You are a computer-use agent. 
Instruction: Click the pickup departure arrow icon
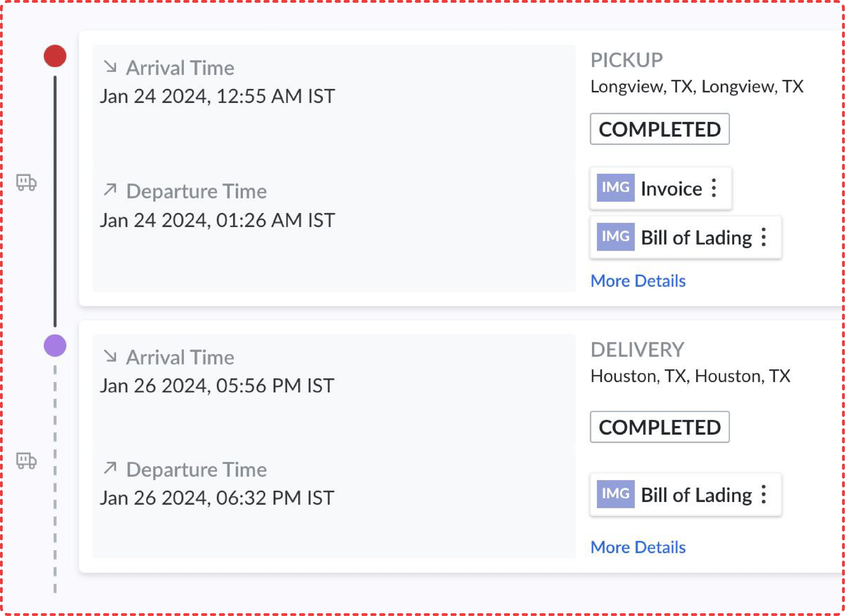click(110, 189)
